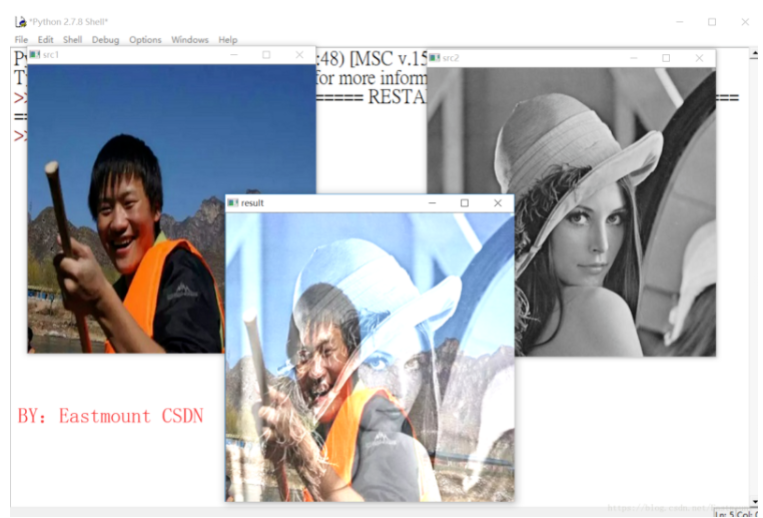Screen dimensions: 763x518
Task: Open the Shell menu
Action: [73, 40]
